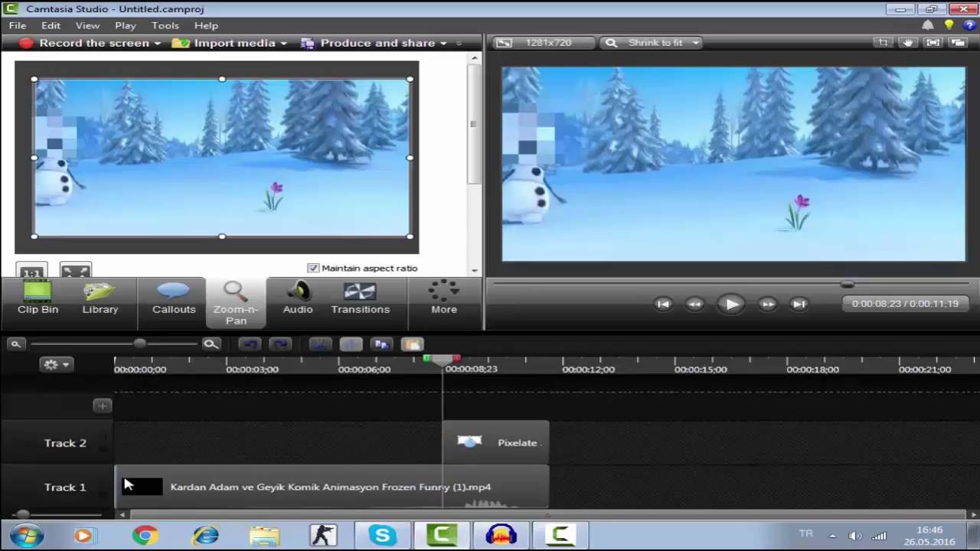
Task: Click the scale media to fit canvas icon
Action: (76, 271)
